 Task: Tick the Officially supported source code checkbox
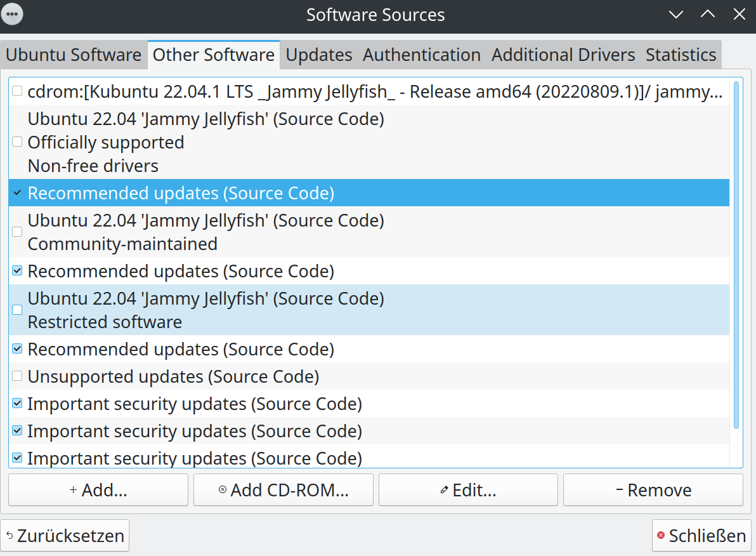[x=17, y=142]
